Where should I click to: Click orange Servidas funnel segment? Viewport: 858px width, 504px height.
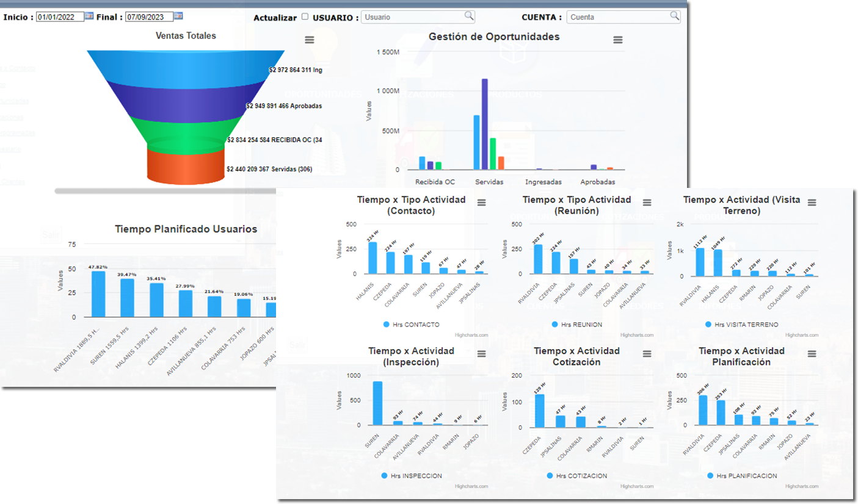[x=186, y=166]
